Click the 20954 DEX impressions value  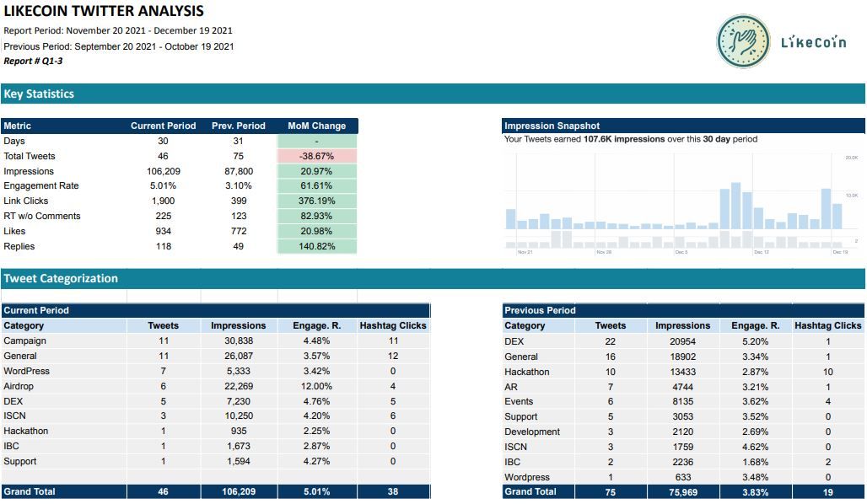[683, 341]
